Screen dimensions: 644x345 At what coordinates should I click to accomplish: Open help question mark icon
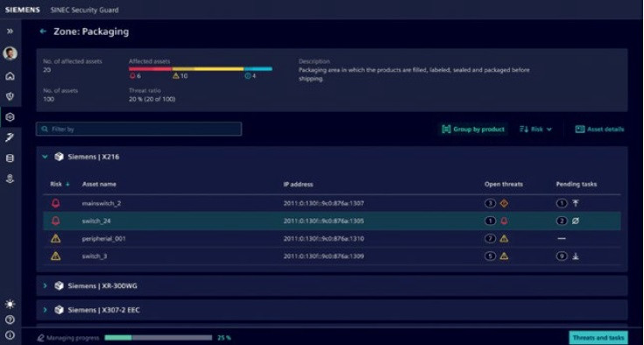coord(10,320)
